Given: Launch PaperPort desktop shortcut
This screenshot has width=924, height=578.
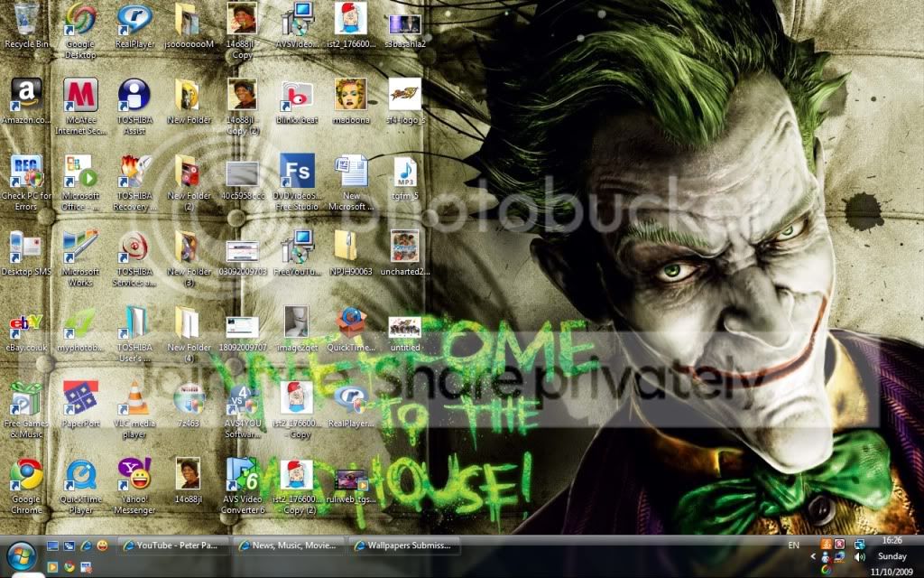Looking at the screenshot, I should (80, 406).
